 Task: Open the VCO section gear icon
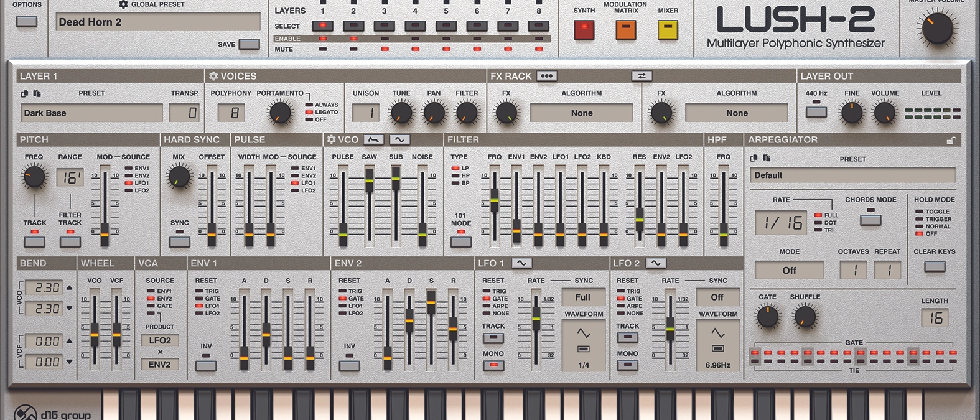(331, 139)
